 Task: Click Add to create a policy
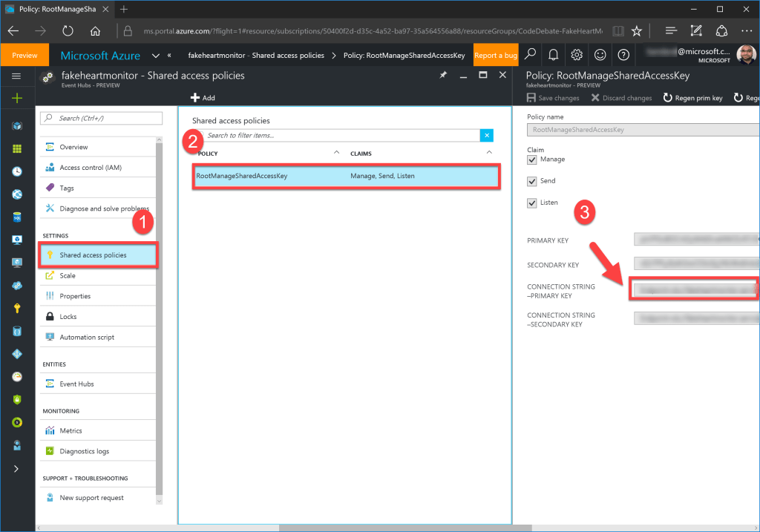pyautogui.click(x=202, y=97)
